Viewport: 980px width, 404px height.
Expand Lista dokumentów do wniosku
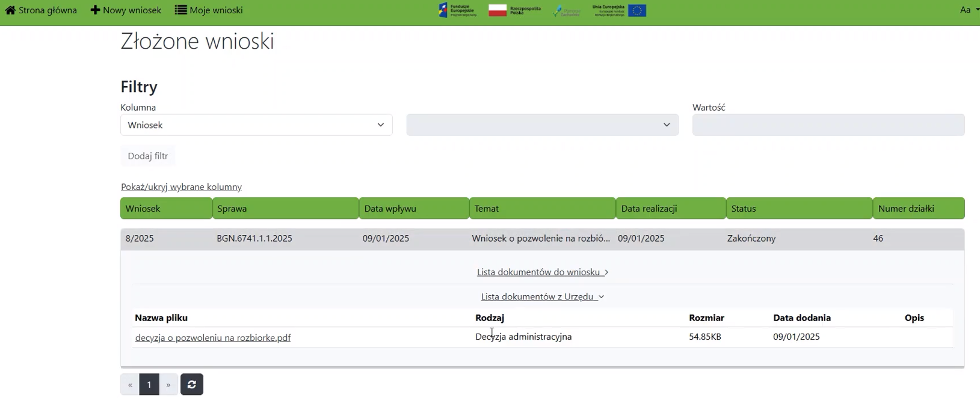542,272
